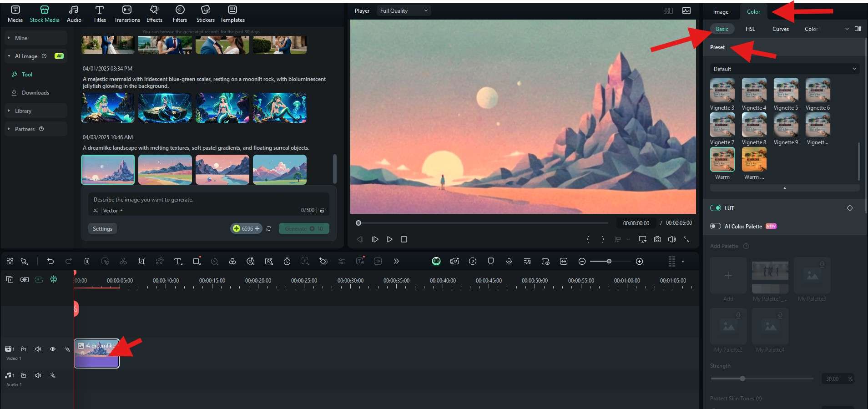The width and height of the screenshot is (868, 409).
Task: Select the Text tool in timeline toolbar
Action: [178, 262]
